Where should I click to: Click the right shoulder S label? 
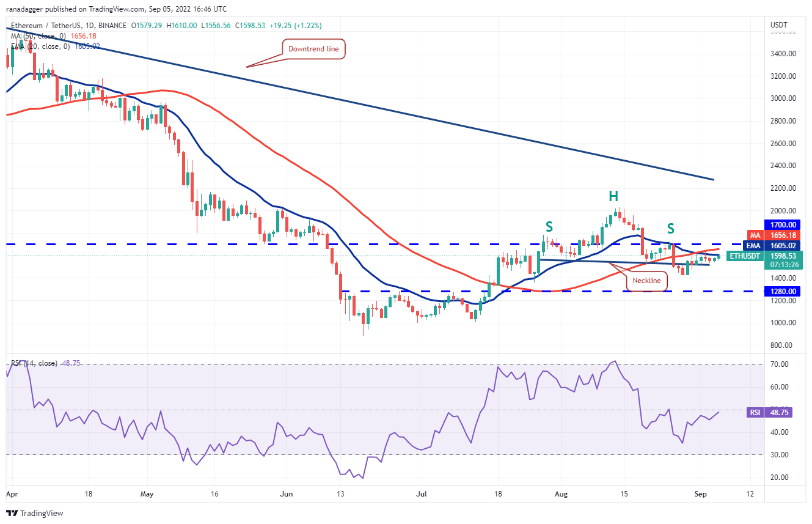click(x=670, y=229)
